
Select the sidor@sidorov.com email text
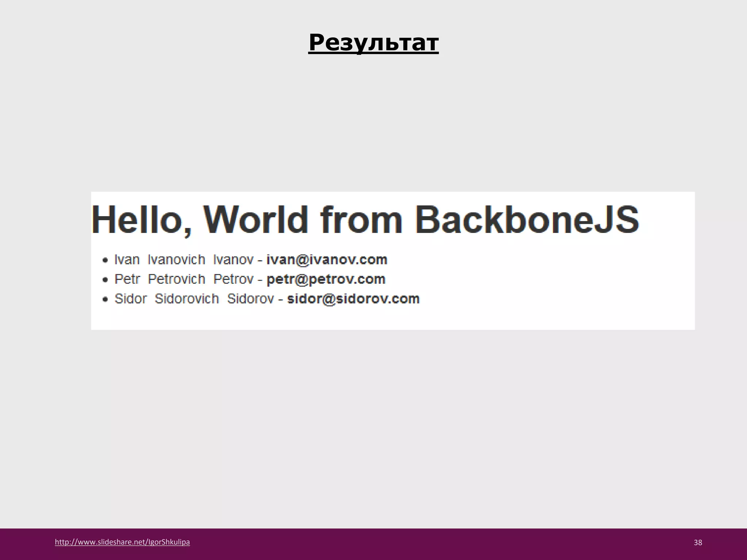[x=353, y=299]
